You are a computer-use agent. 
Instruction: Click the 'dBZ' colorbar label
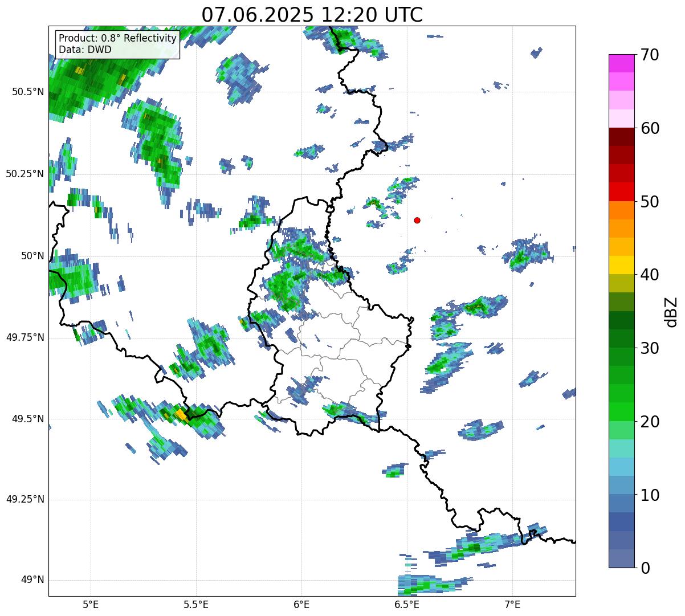(671, 311)
